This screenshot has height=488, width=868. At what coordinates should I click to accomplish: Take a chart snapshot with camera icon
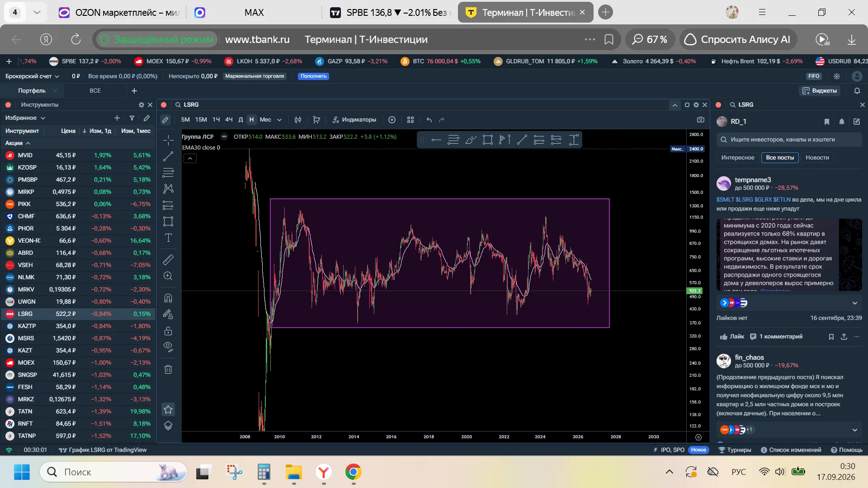pos(701,120)
